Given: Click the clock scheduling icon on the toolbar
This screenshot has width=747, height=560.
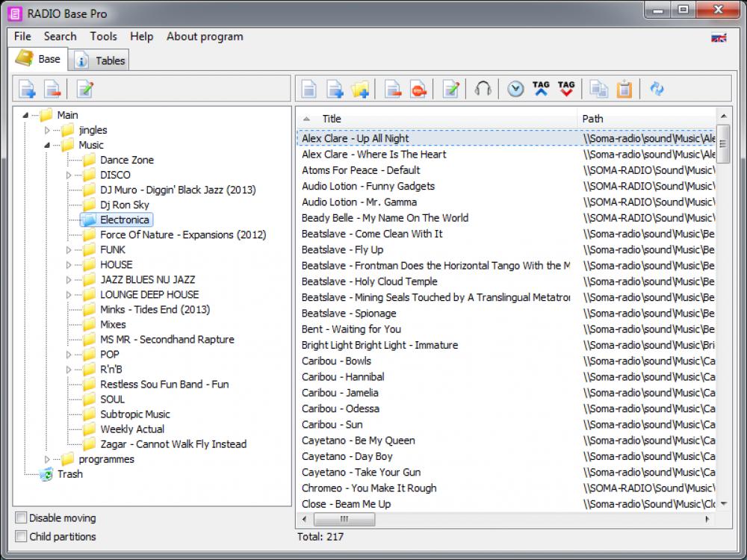Looking at the screenshot, I should point(515,89).
